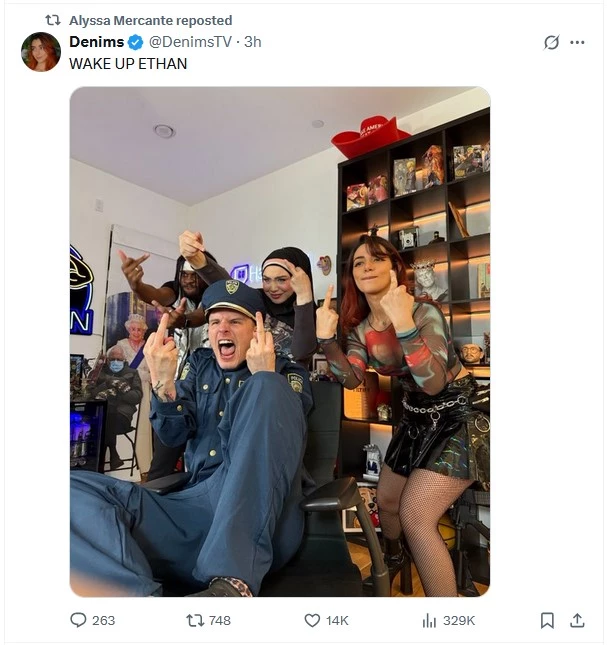
Task: Open the attached group photo
Action: tap(280, 341)
